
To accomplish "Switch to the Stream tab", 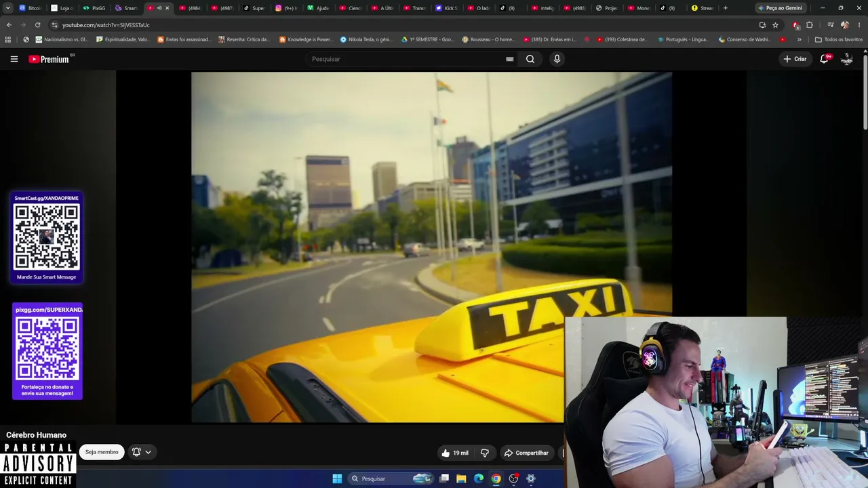I will 702,8.
